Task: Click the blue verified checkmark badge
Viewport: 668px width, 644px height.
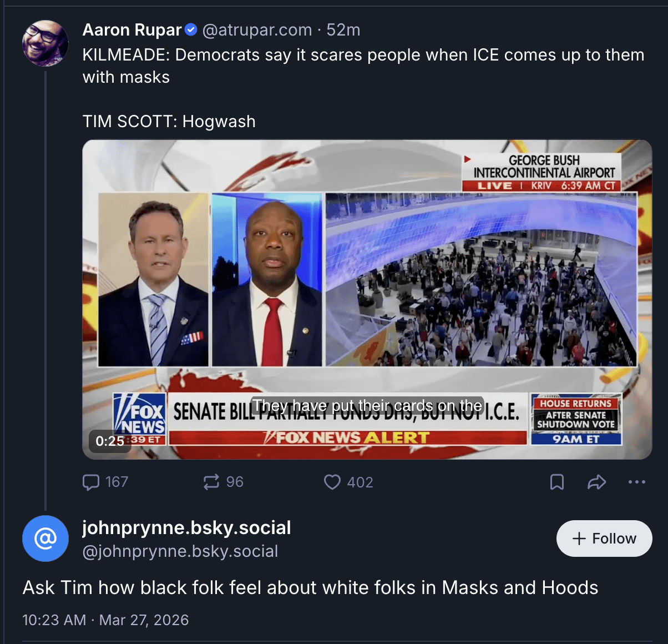Action: pyautogui.click(x=191, y=30)
